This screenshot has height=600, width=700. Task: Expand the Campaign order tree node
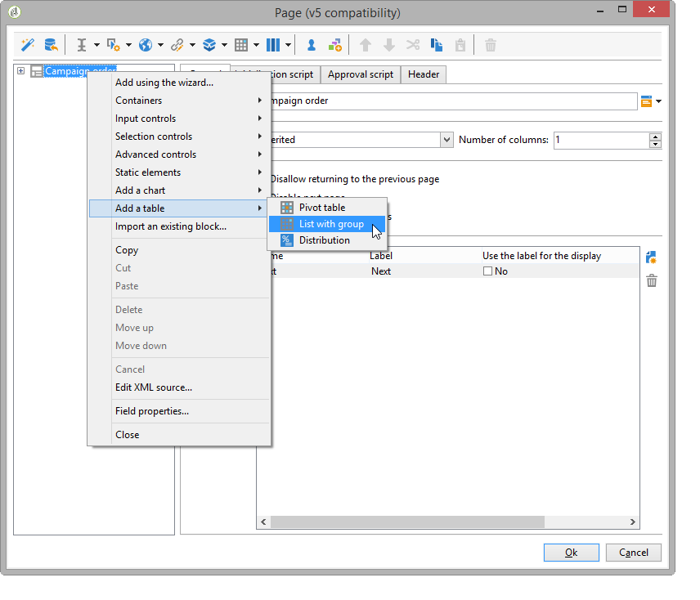21,71
